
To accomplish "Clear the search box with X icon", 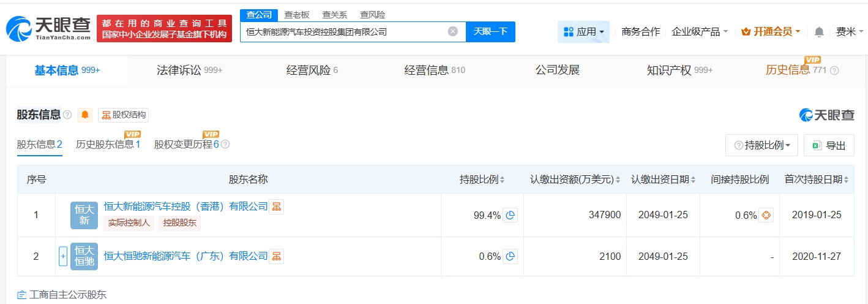I will click(452, 31).
